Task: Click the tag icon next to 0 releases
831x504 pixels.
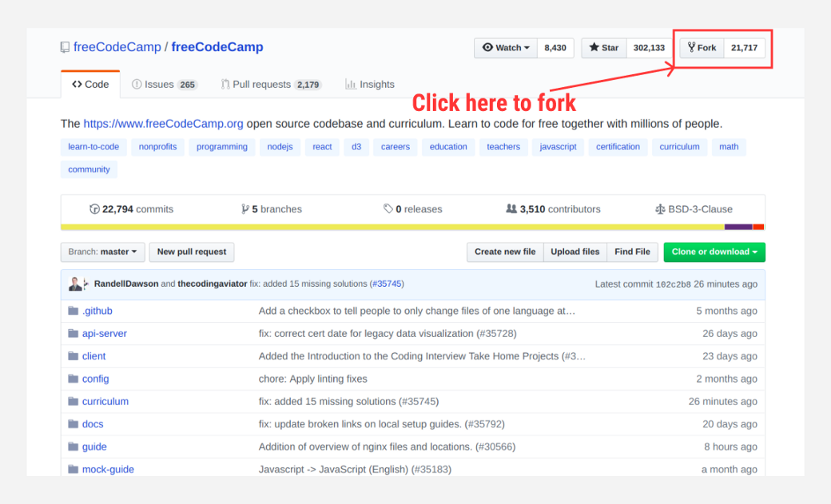Action: (388, 208)
